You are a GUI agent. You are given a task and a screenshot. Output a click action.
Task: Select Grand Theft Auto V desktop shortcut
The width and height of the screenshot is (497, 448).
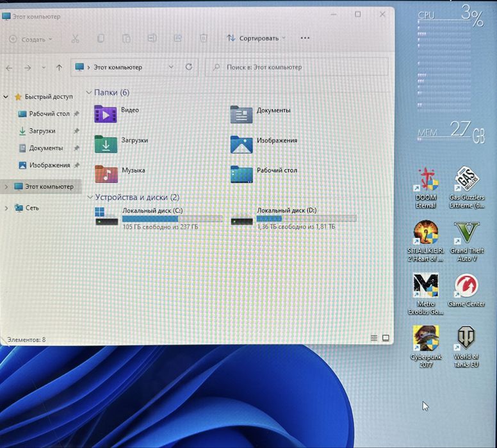click(x=467, y=241)
